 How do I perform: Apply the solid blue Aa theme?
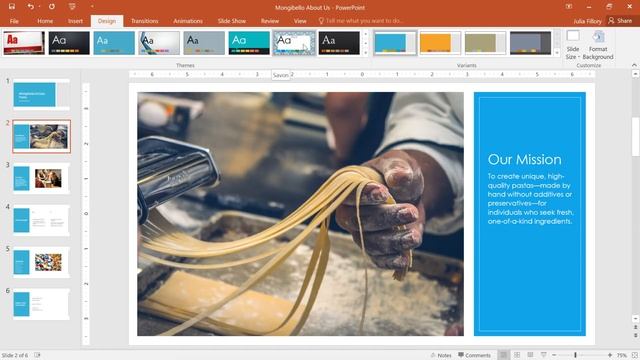pos(114,43)
